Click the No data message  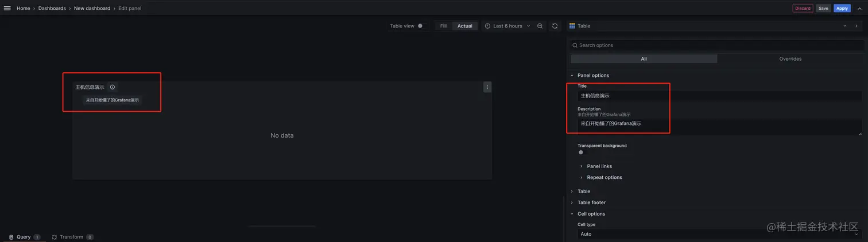coord(282,135)
